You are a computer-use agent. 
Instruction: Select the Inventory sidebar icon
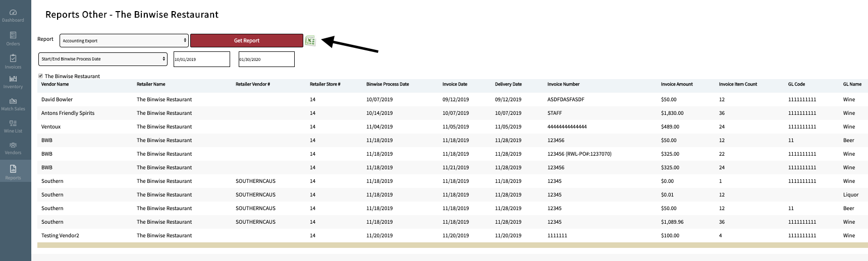(x=13, y=82)
